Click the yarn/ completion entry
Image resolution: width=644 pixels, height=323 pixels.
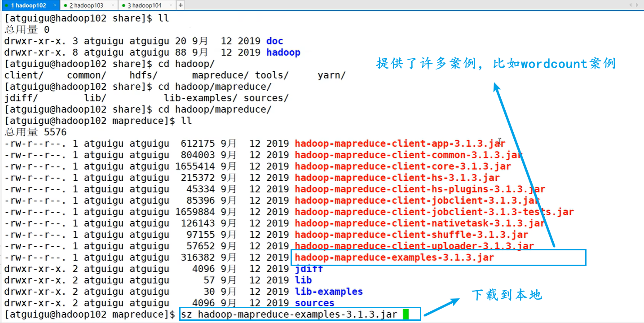[x=331, y=75]
